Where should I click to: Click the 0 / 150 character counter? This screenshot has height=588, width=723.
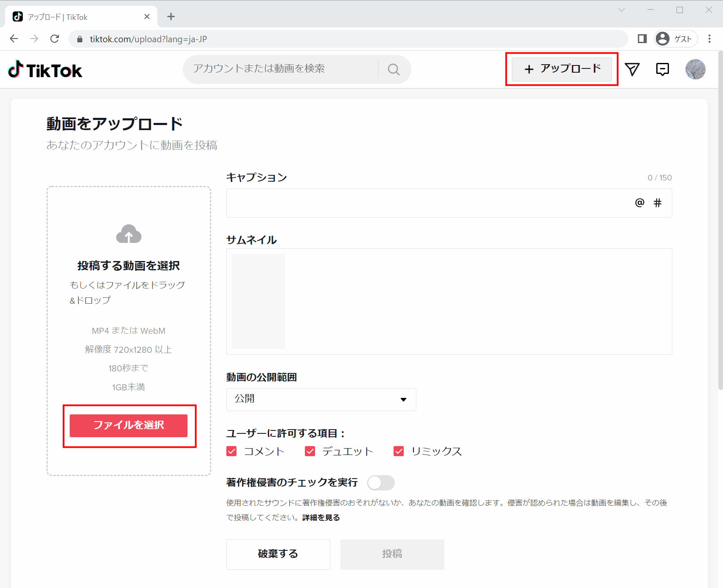coord(660,178)
